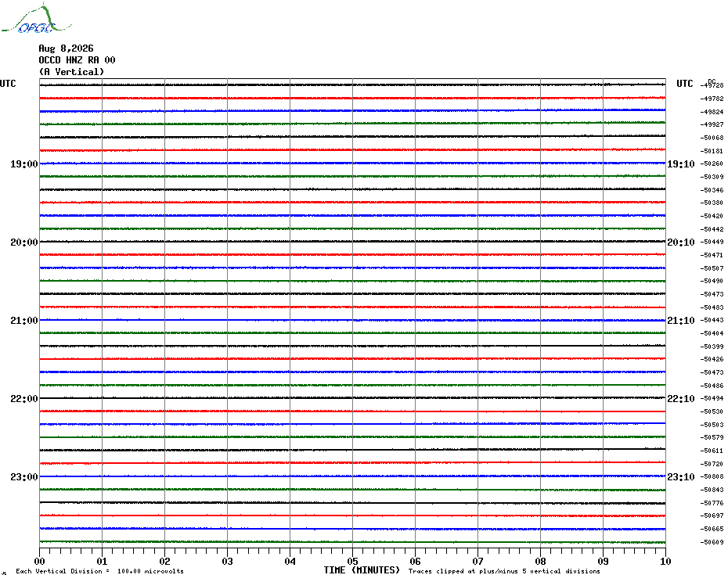This screenshot has height=582, width=728.
Task: Click DC value -50579
Action: click(712, 437)
